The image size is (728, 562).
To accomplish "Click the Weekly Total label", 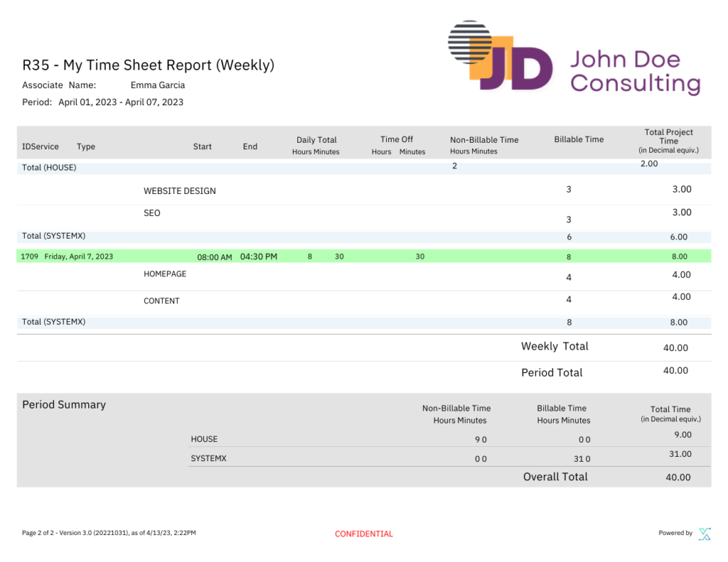I will (x=555, y=347).
